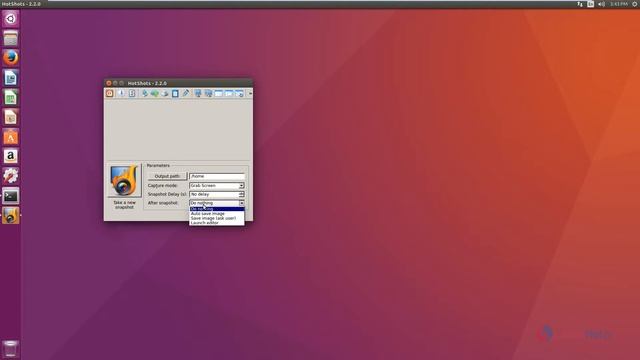
Task: Select Launch editor option
Action: 217,223
